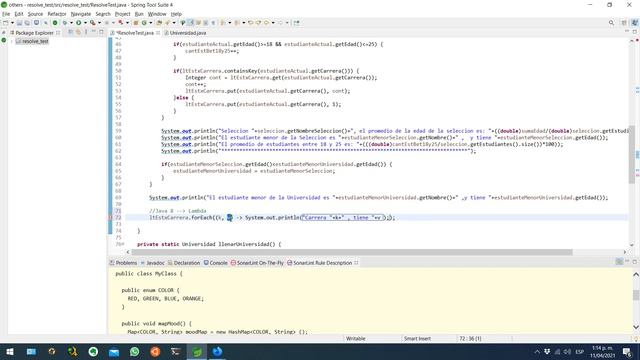This screenshot has height=360, width=640.
Task: Click the Open Perspective icon
Action: [x=624, y=23]
